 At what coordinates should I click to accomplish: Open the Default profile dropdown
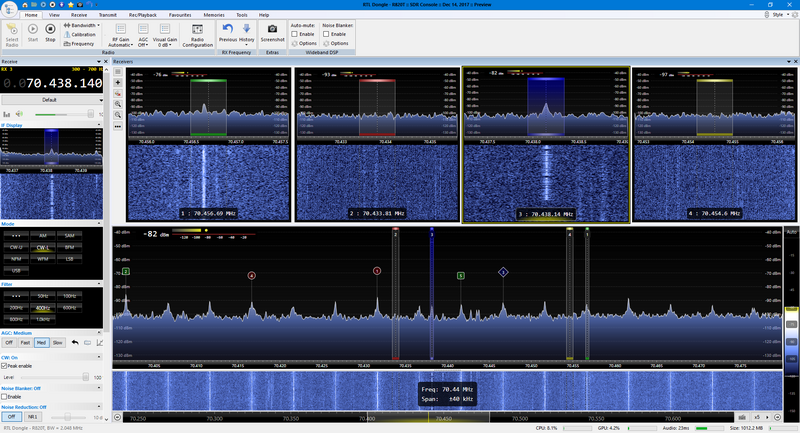tap(52, 100)
